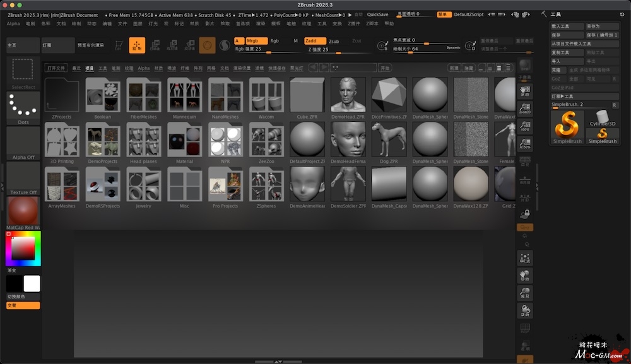Switch to the 项目 tab in LightBox
This screenshot has height=364, width=631.
[x=89, y=68]
